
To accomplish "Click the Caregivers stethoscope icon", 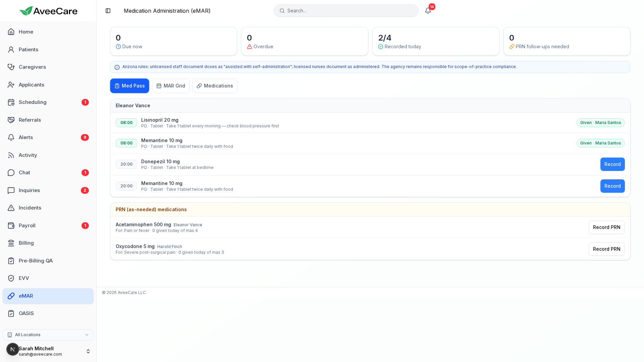I will coord(11,67).
